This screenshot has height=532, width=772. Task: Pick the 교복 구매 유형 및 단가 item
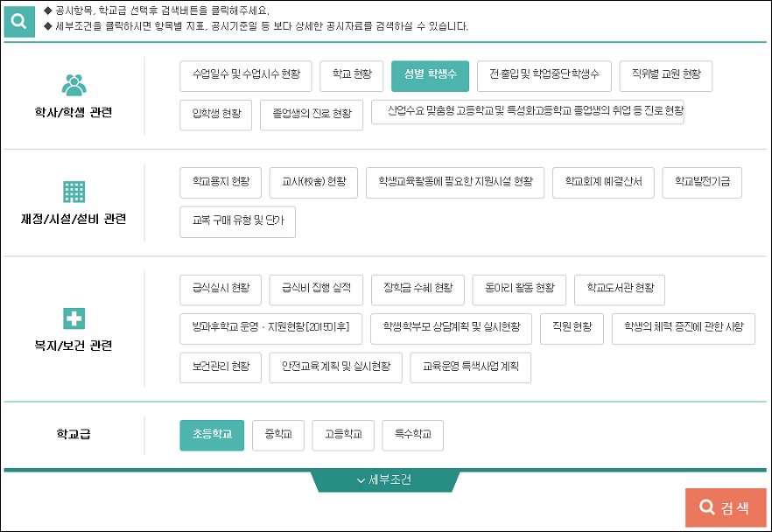[237, 221]
